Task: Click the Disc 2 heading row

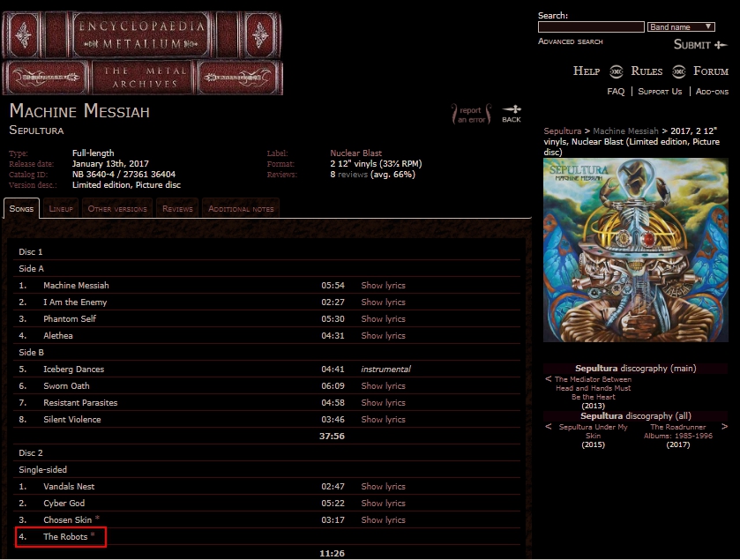Action: (x=267, y=453)
